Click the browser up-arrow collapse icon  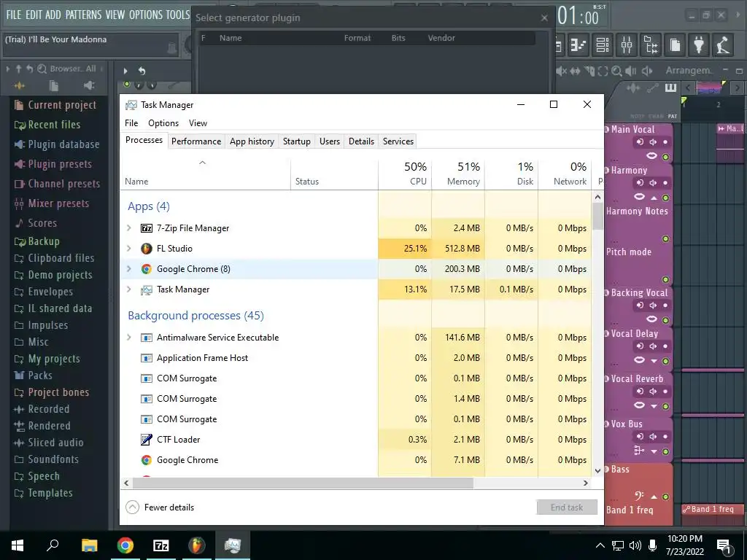pos(18,69)
